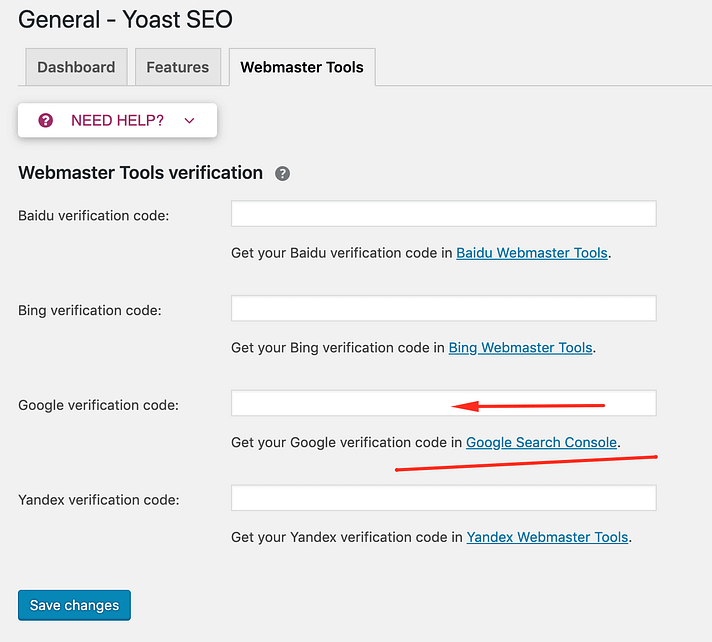Click the question mark icon in the Need Help button
Viewport: 712px width, 642px height.
coord(45,120)
